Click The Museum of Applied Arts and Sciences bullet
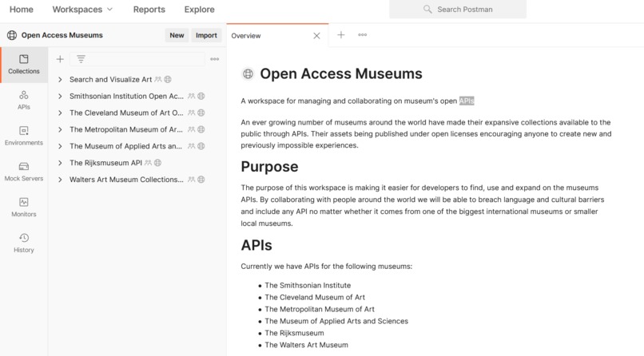Viewport: 644px width, 356px height. (336, 321)
